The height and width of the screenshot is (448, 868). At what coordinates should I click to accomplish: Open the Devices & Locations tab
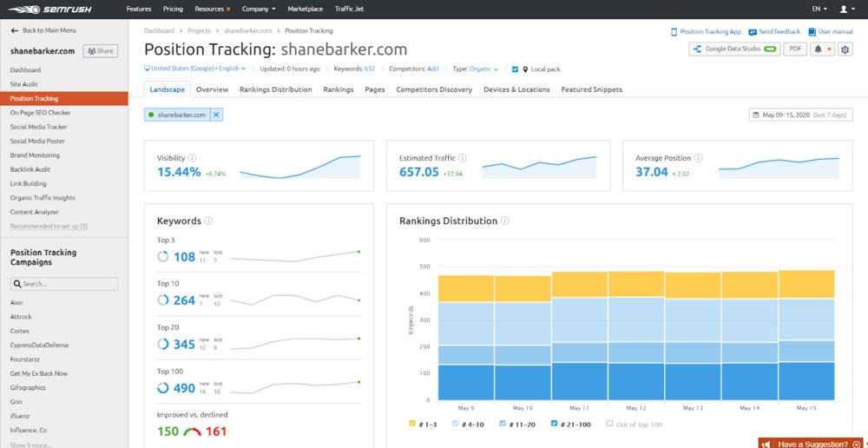click(516, 89)
